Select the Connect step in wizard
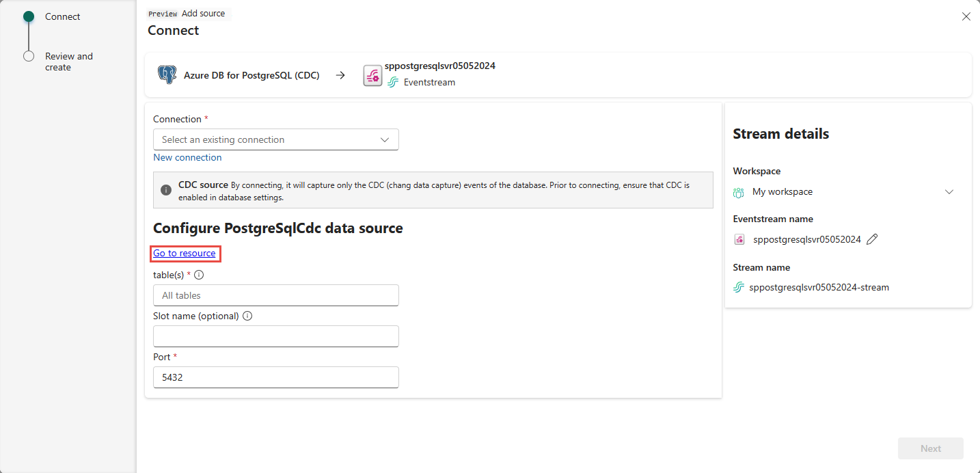 63,16
